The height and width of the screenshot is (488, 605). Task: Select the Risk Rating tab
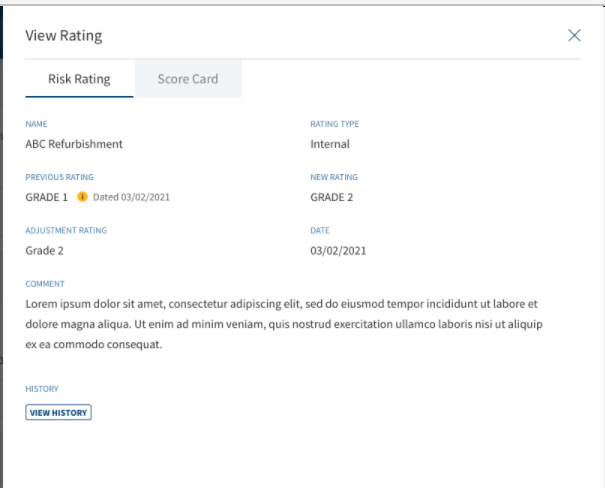(x=79, y=79)
